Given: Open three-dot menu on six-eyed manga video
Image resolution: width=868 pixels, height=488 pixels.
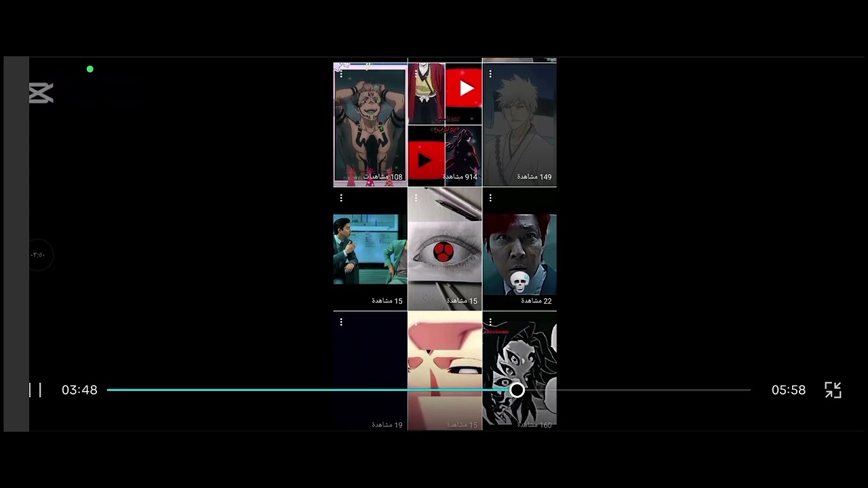Looking at the screenshot, I should [x=490, y=322].
